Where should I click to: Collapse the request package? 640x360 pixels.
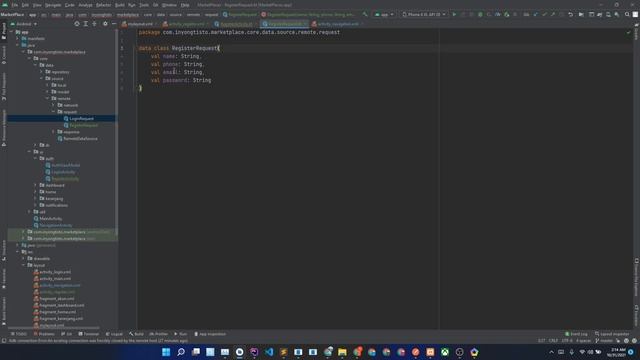tap(53, 112)
